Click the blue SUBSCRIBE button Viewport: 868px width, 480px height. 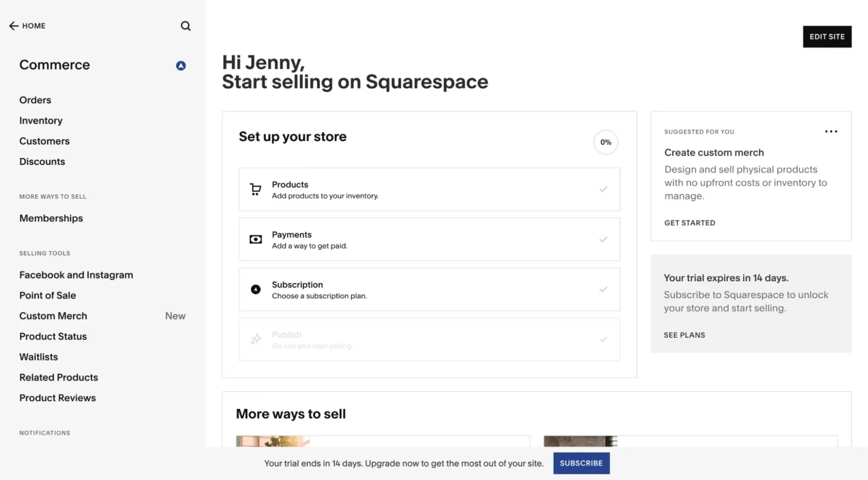point(581,463)
